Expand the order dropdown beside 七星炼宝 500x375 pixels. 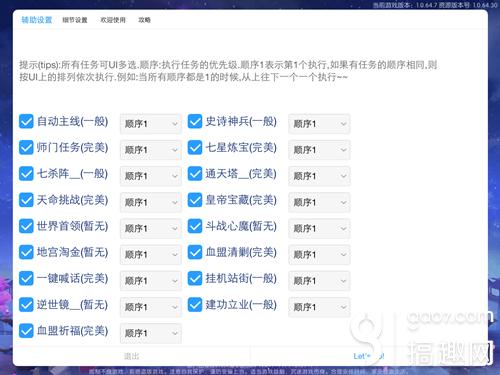pyautogui.click(x=319, y=150)
